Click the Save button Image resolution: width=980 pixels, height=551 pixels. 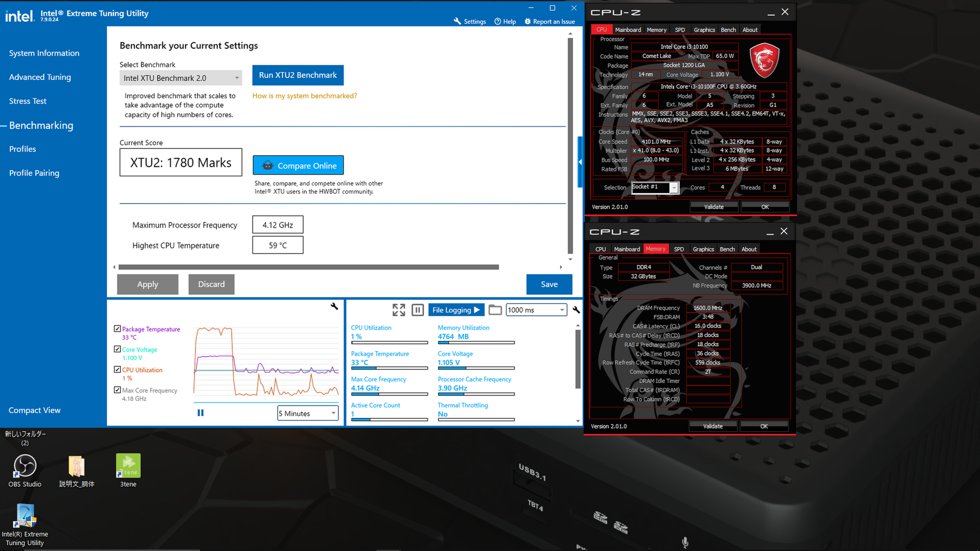[x=549, y=284]
